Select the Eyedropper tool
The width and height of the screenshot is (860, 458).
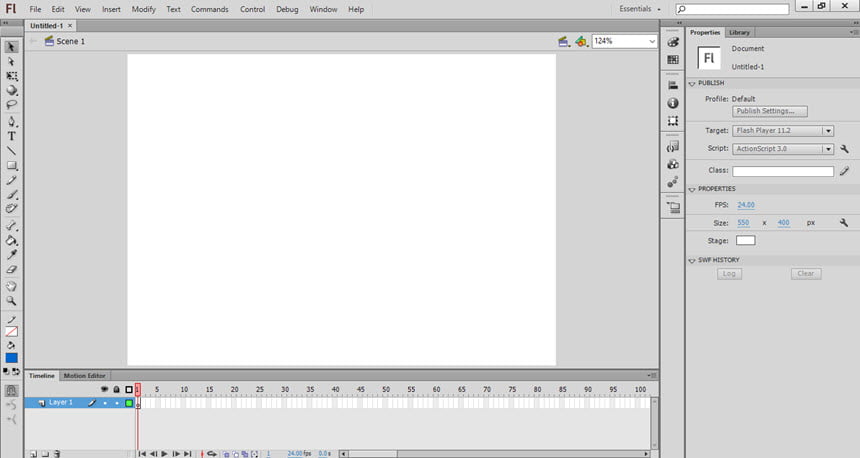click(x=12, y=255)
